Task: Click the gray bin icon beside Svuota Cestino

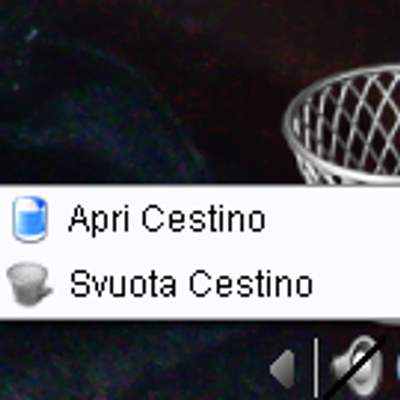Action: [29, 284]
